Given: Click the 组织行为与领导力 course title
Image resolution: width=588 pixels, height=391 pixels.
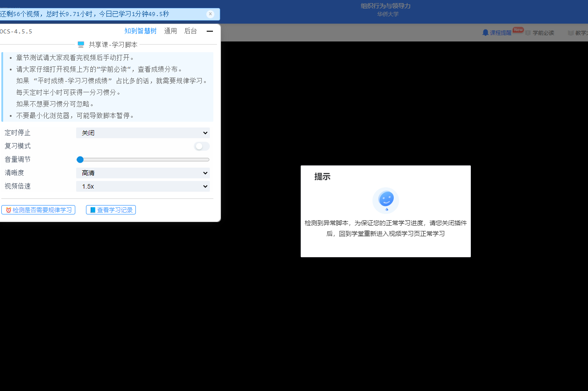Looking at the screenshot, I should [x=385, y=6].
